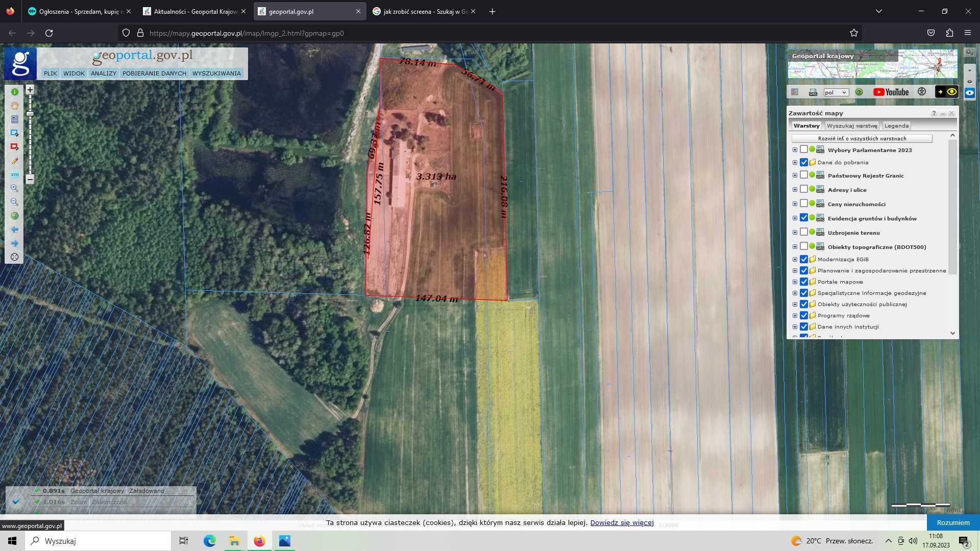The height and width of the screenshot is (551, 980).
Task: Open the WYSZUKIWANIA menu
Action: click(216, 73)
